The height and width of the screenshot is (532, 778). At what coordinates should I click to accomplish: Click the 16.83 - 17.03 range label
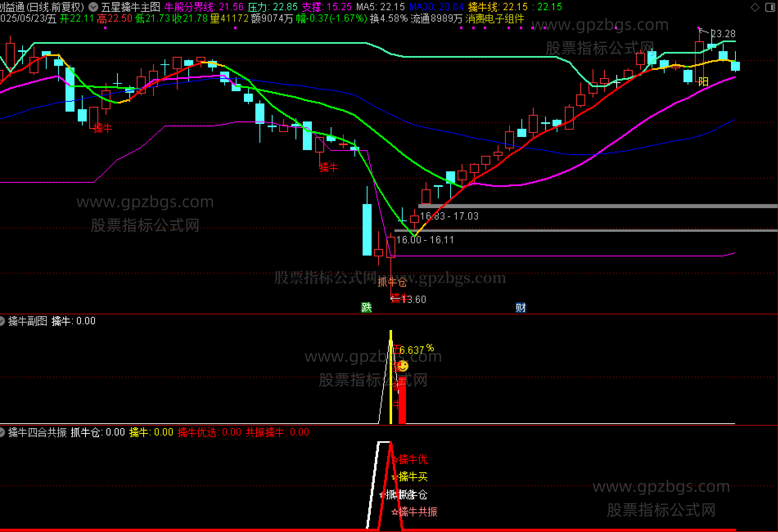[x=449, y=216]
